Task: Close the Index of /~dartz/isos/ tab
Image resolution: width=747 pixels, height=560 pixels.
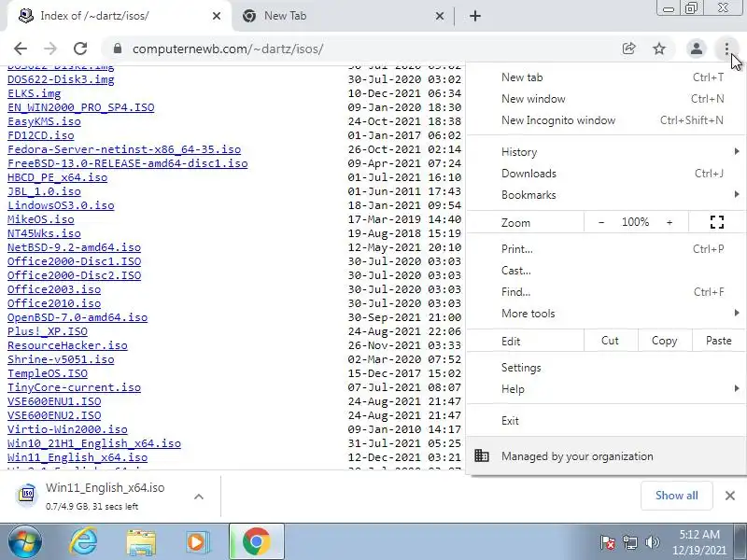Action: (x=217, y=16)
